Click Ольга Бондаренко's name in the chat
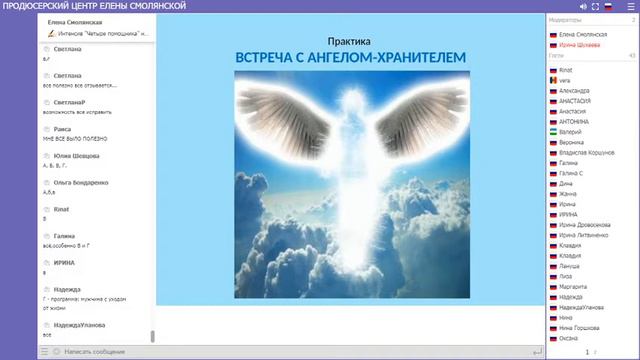Image resolution: width=640 pixels, height=360 pixels. 81,182
